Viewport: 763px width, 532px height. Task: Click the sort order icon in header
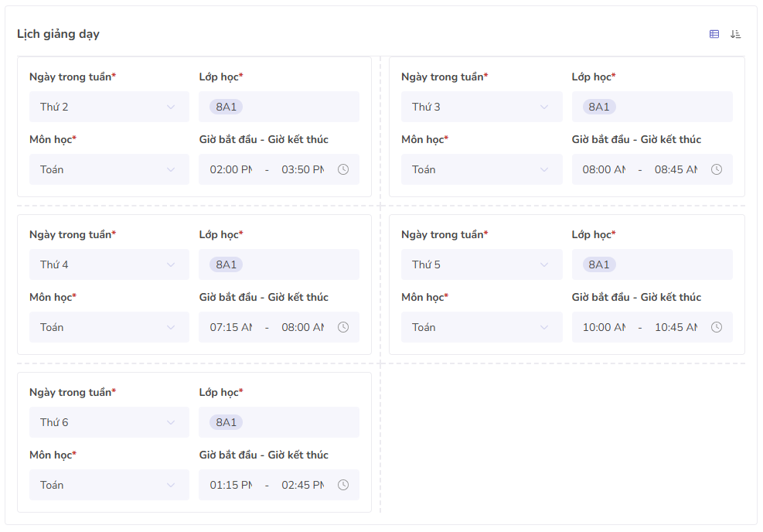coord(736,34)
